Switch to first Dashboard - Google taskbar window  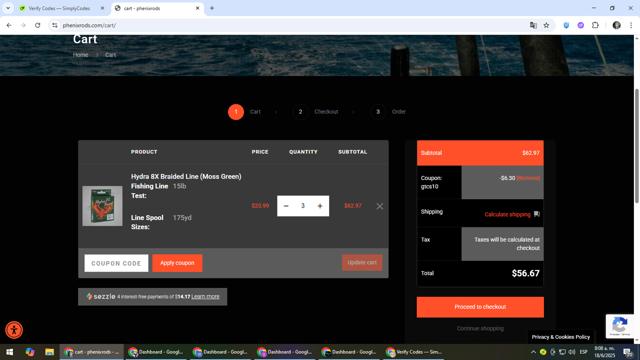coord(156,352)
